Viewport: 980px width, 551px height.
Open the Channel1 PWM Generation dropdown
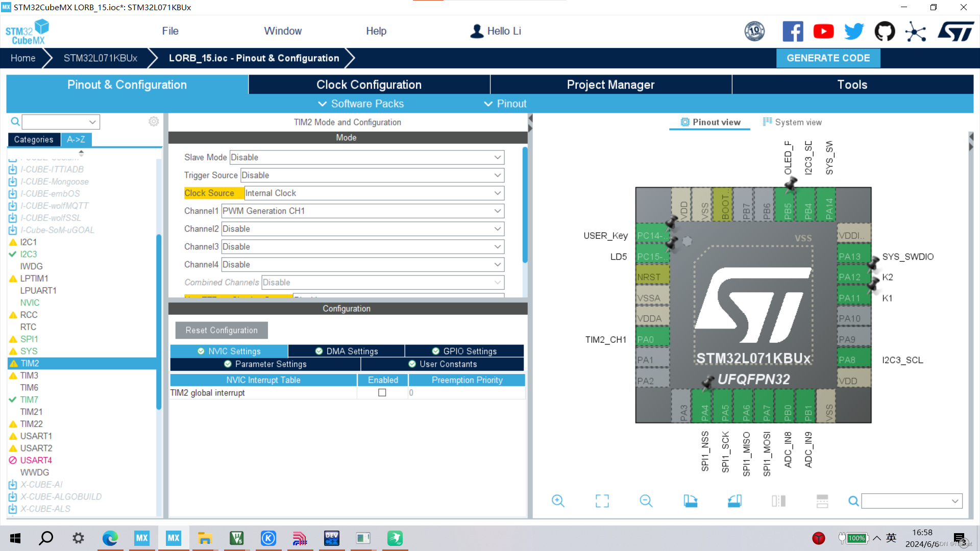(496, 211)
